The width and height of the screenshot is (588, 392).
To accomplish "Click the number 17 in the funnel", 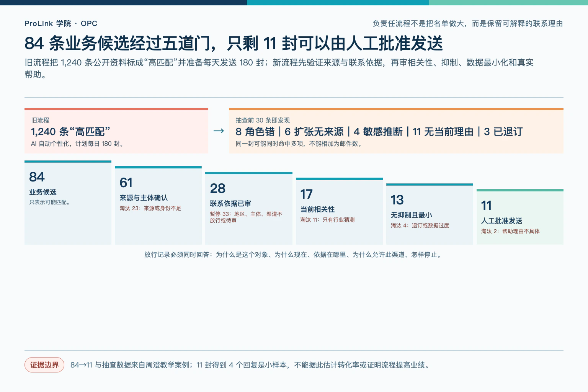I will click(x=306, y=194).
